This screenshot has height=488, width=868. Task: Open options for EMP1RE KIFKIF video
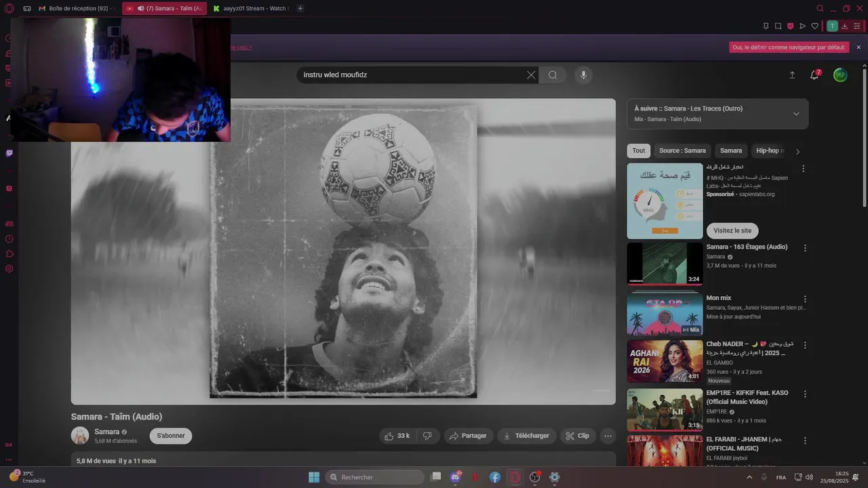805,394
